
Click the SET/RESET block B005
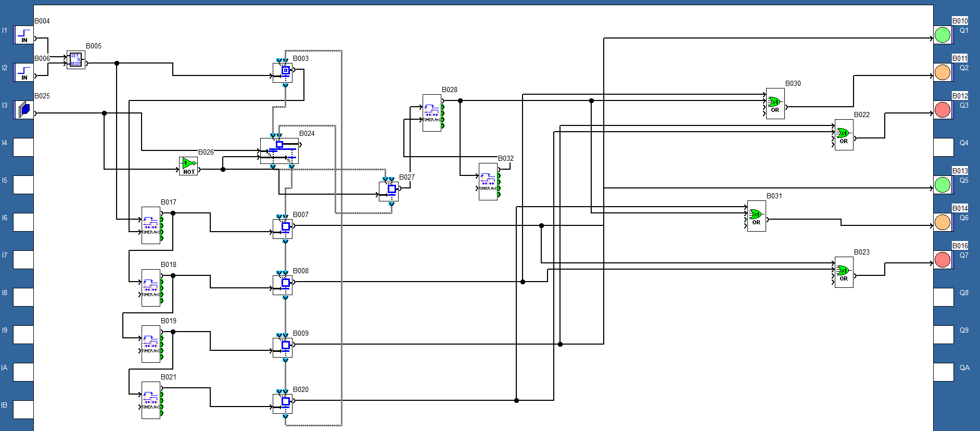coord(76,60)
